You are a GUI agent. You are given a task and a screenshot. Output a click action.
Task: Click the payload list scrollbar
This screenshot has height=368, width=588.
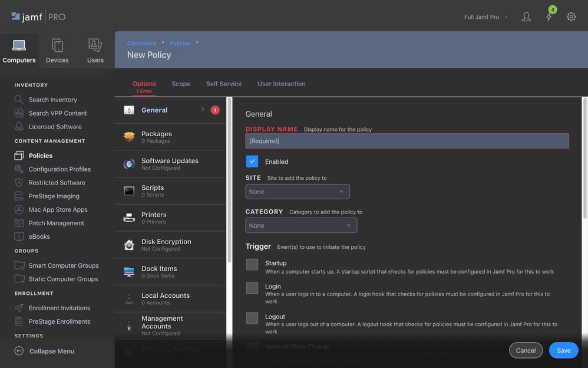[x=229, y=180]
